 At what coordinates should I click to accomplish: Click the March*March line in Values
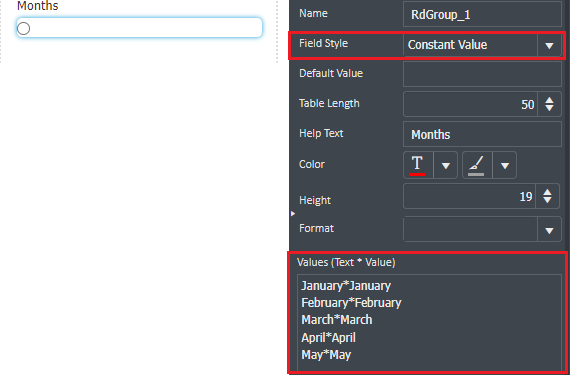337,320
